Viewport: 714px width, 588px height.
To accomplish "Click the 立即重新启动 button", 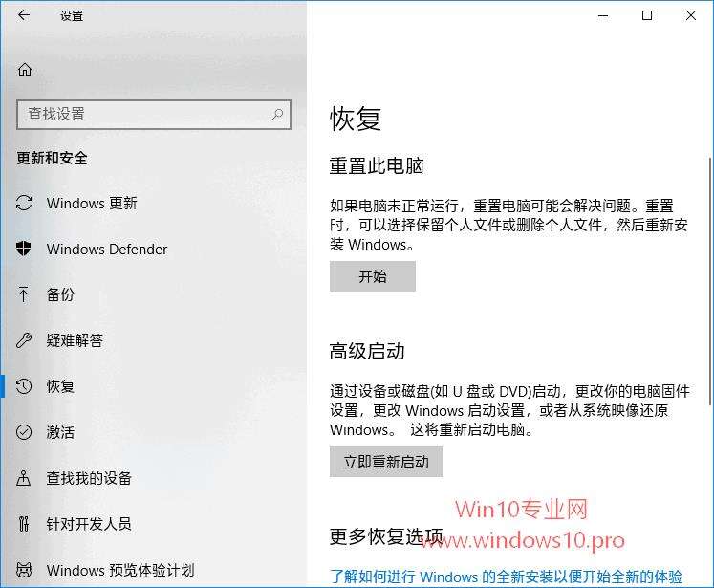I will [386, 462].
